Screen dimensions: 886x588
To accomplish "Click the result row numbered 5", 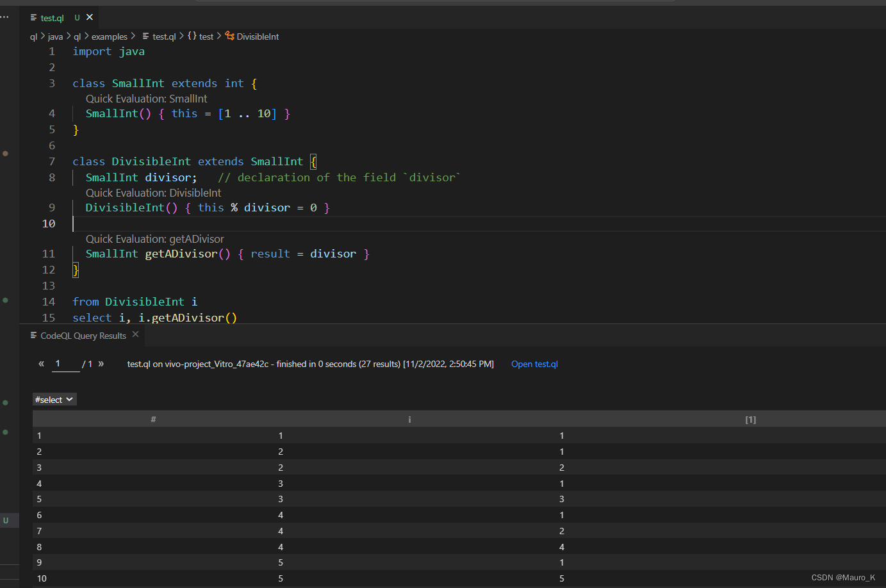I will pos(459,499).
